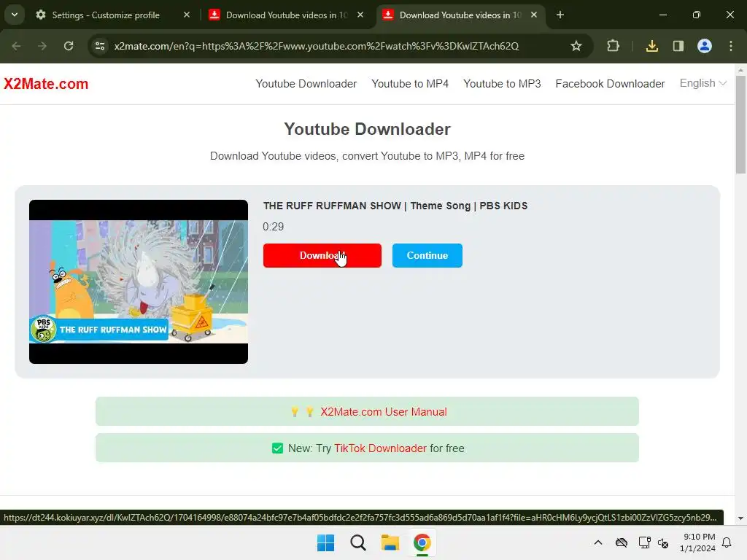Open Youtube Downloader nav link
The image size is (747, 560).
click(306, 84)
